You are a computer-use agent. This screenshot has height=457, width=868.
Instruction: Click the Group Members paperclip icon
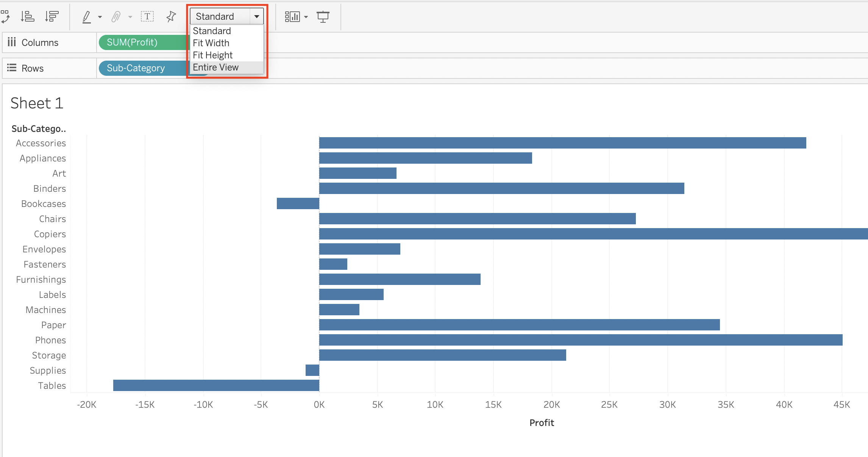[x=116, y=16]
